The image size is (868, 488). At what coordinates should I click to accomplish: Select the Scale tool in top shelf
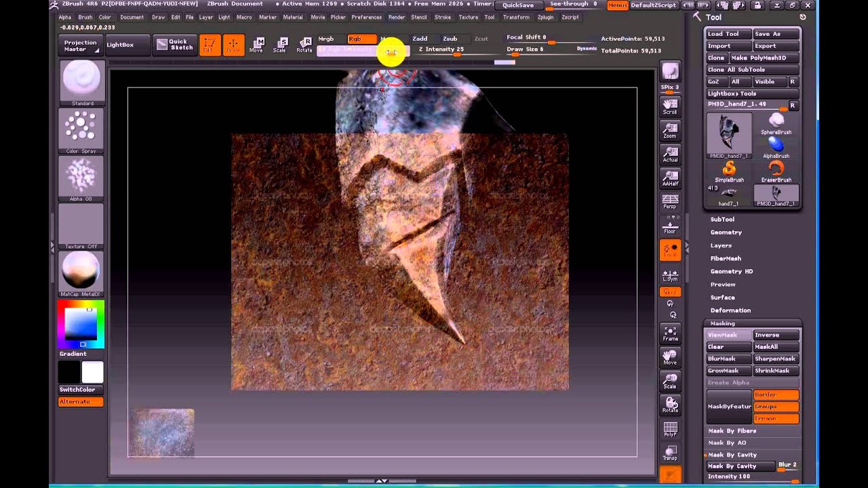click(x=280, y=45)
